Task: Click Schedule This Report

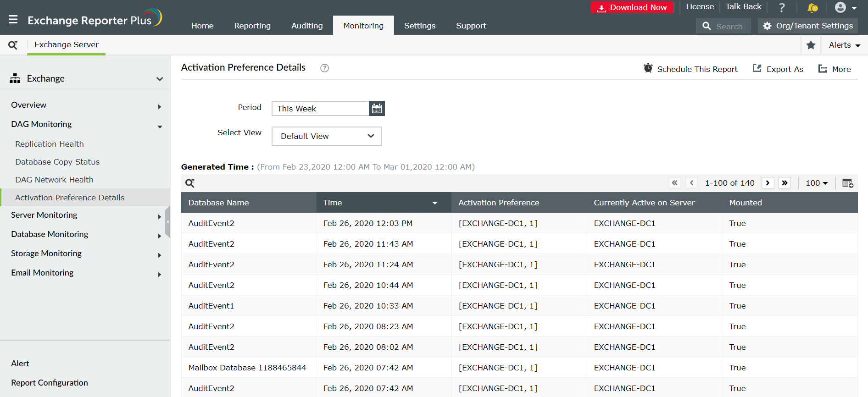Action: point(690,69)
